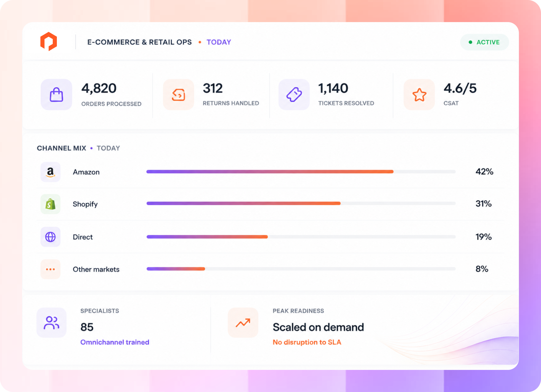This screenshot has height=392, width=541.
Task: Click the TODAY label in header
Action: coord(219,42)
